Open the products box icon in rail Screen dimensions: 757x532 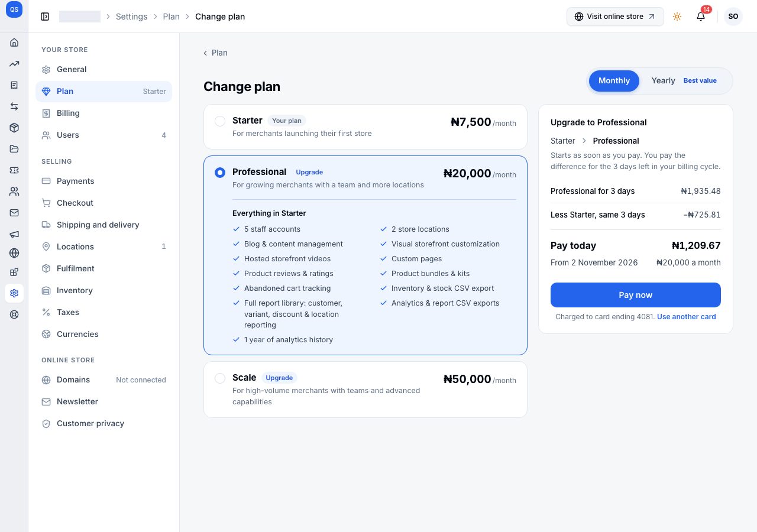tap(14, 128)
